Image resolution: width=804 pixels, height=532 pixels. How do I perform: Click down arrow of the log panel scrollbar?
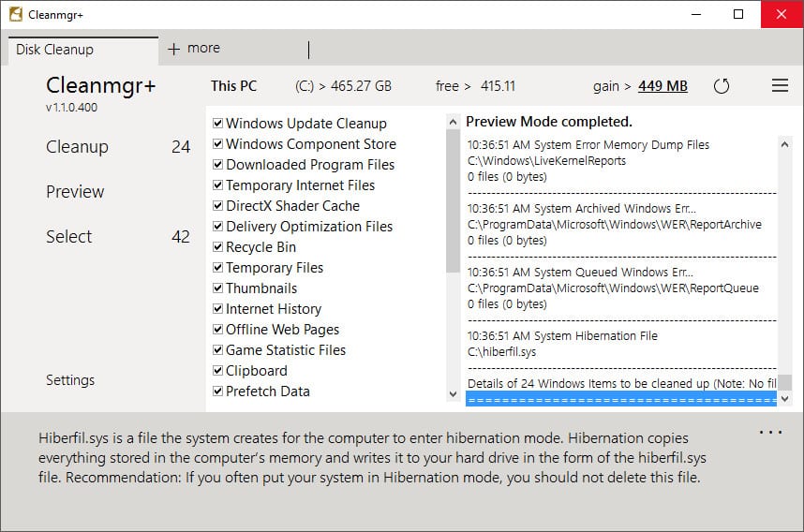[x=785, y=398]
